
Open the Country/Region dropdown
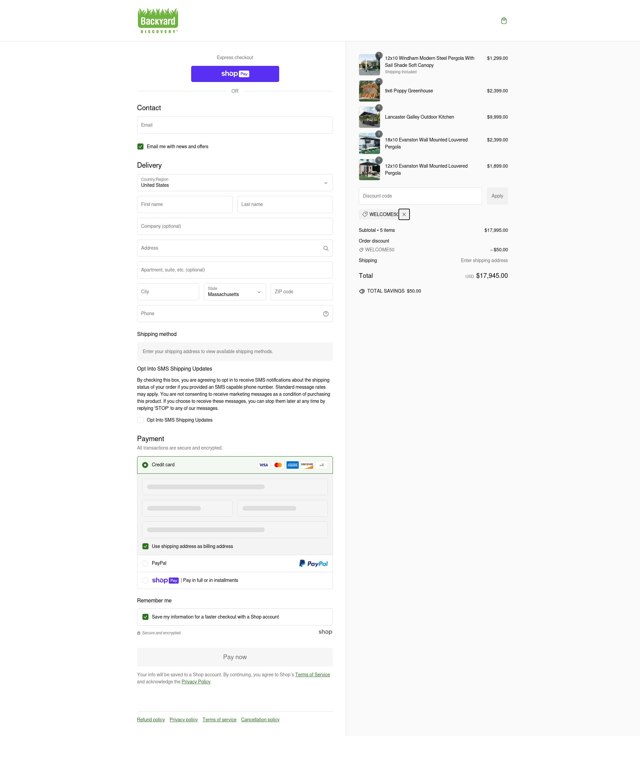click(235, 182)
